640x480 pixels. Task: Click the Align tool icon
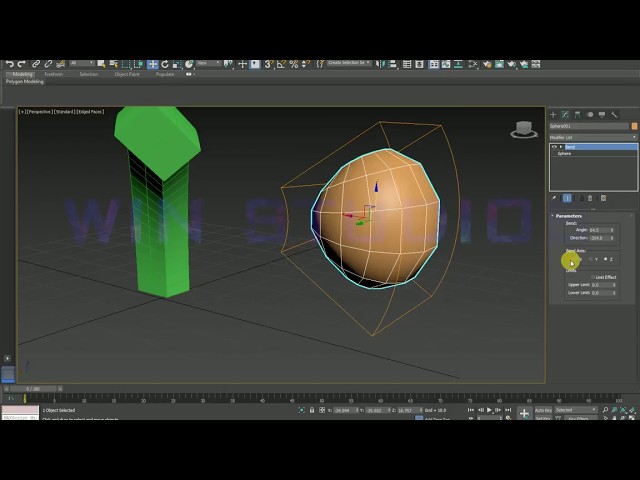click(393, 64)
